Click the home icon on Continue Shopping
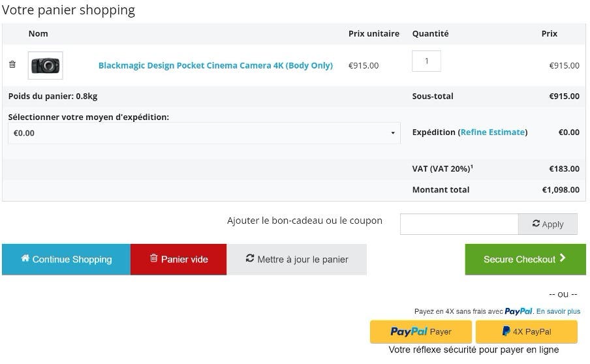This screenshot has height=364, width=590. coord(25,258)
